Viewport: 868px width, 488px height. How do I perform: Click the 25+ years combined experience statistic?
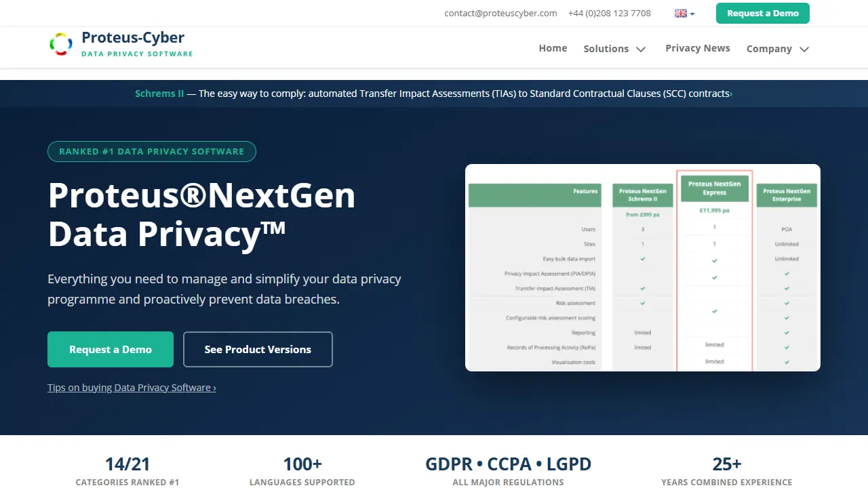pyautogui.click(x=727, y=471)
